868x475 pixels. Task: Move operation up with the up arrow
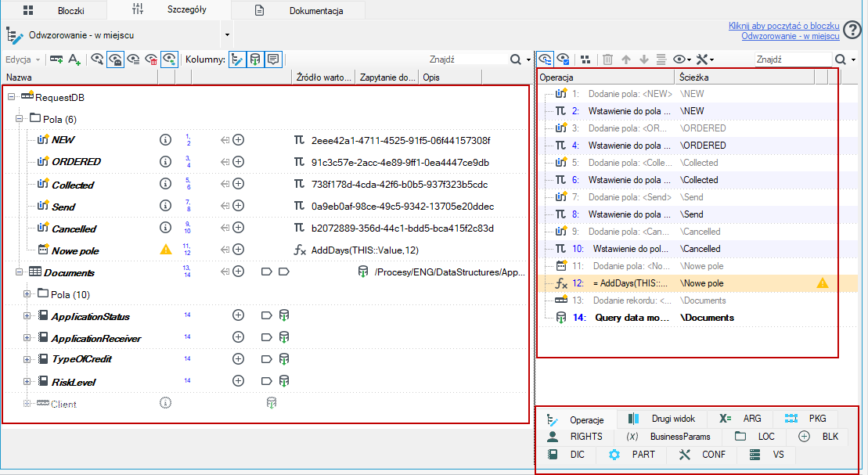[626, 59]
